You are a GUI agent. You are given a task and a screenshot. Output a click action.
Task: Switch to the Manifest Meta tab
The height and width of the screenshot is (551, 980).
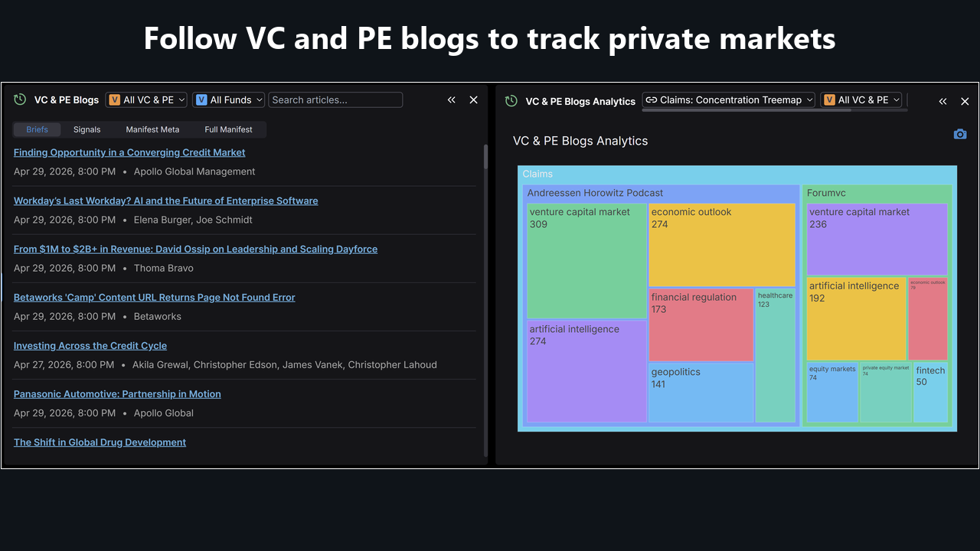[152, 129]
